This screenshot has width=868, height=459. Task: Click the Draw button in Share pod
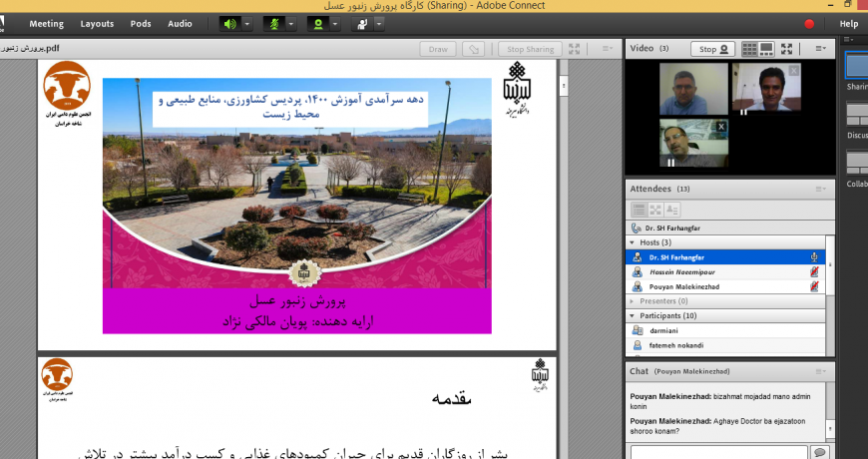[438, 49]
